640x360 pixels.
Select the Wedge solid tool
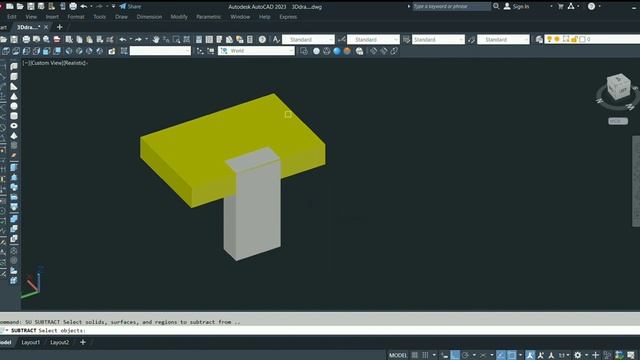point(14,87)
